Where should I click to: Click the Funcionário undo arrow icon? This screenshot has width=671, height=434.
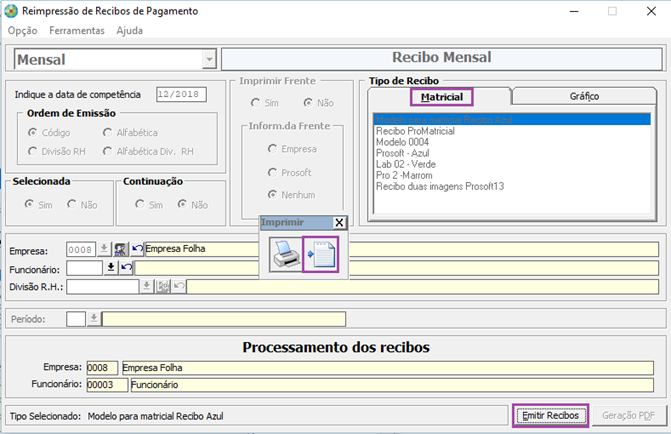126,268
